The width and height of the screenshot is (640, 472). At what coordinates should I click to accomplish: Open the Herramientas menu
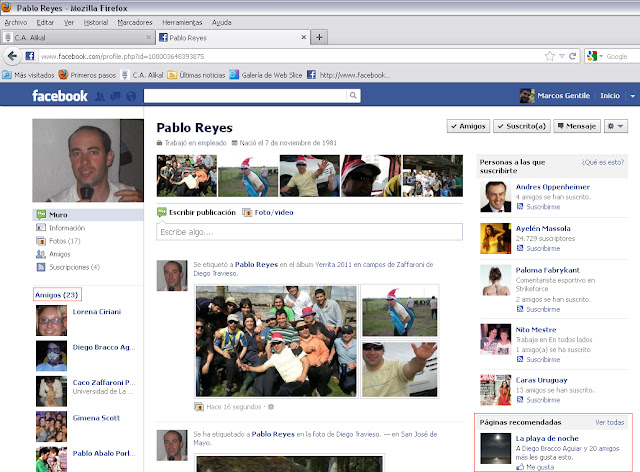coord(182,22)
